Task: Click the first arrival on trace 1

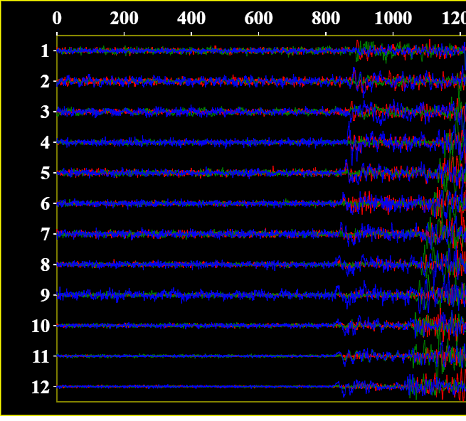Action: pyautogui.click(x=357, y=51)
